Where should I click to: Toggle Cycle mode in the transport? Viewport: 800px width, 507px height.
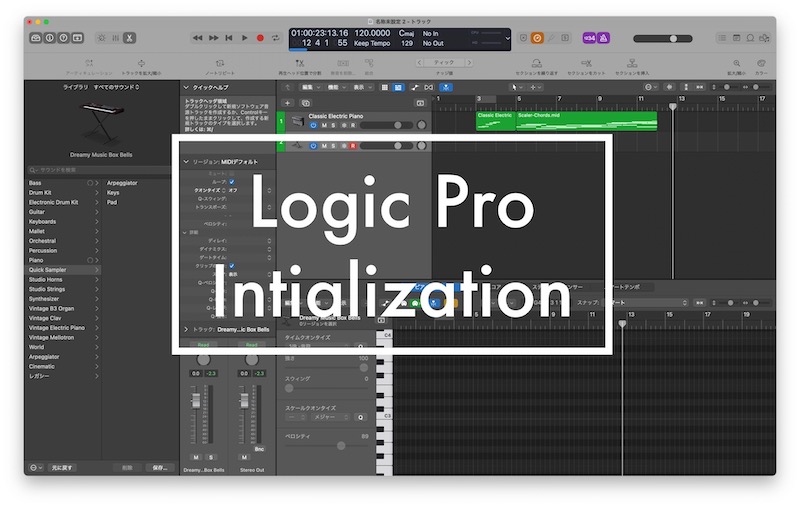pos(276,38)
